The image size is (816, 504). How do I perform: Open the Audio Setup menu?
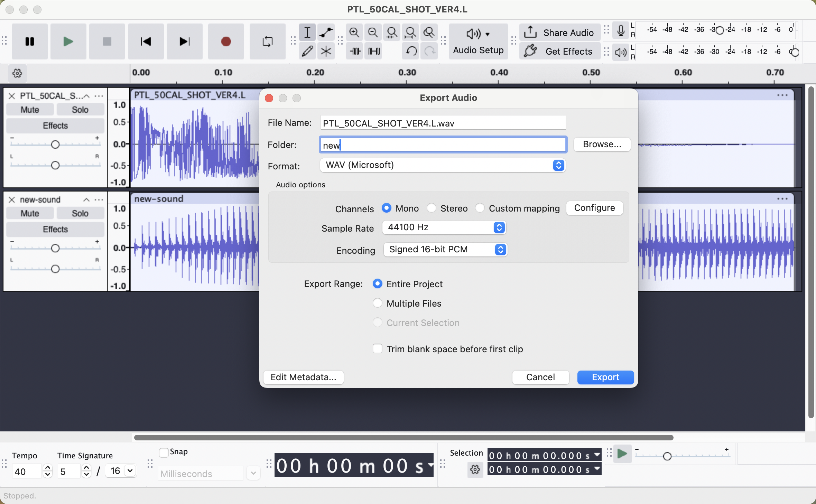point(478,41)
